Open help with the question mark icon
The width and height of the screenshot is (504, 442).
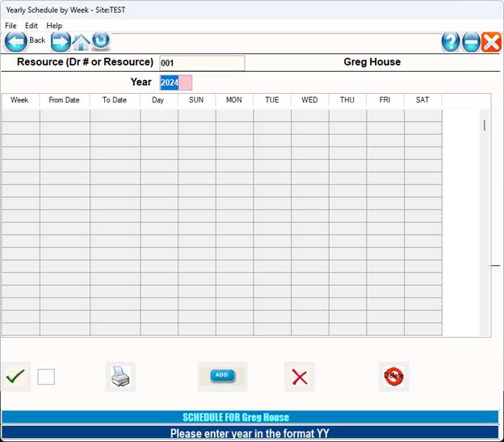point(451,42)
